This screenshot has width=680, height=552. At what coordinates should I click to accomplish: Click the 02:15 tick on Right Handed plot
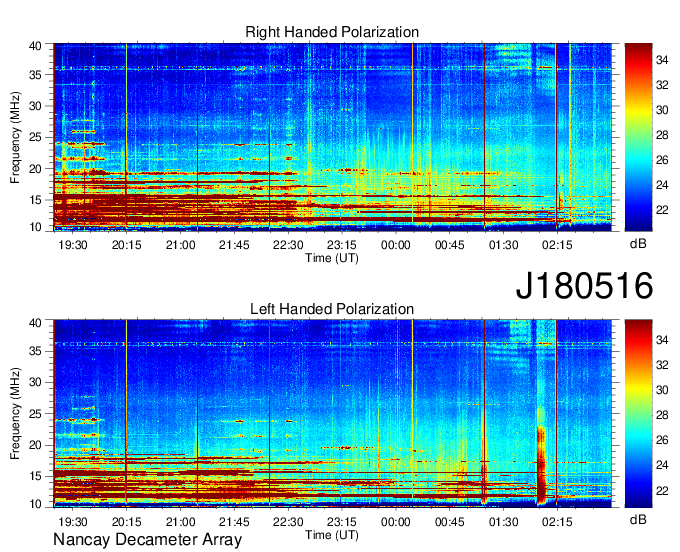click(557, 245)
